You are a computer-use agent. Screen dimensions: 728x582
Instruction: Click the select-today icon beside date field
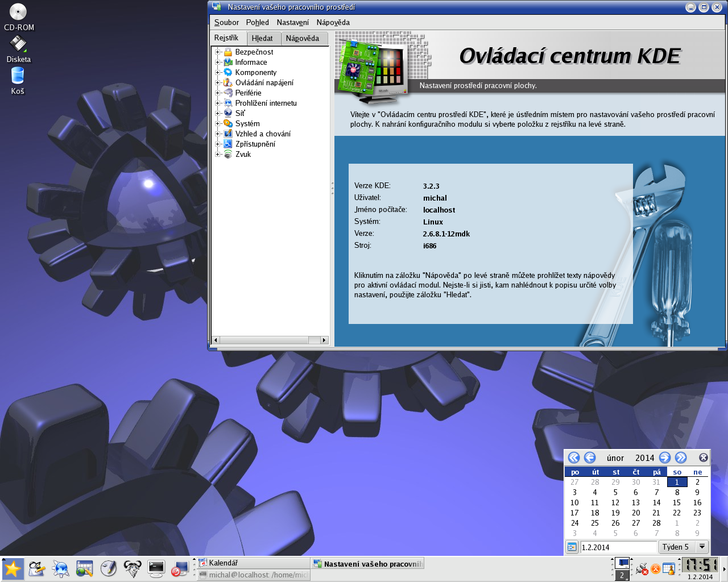tap(572, 547)
